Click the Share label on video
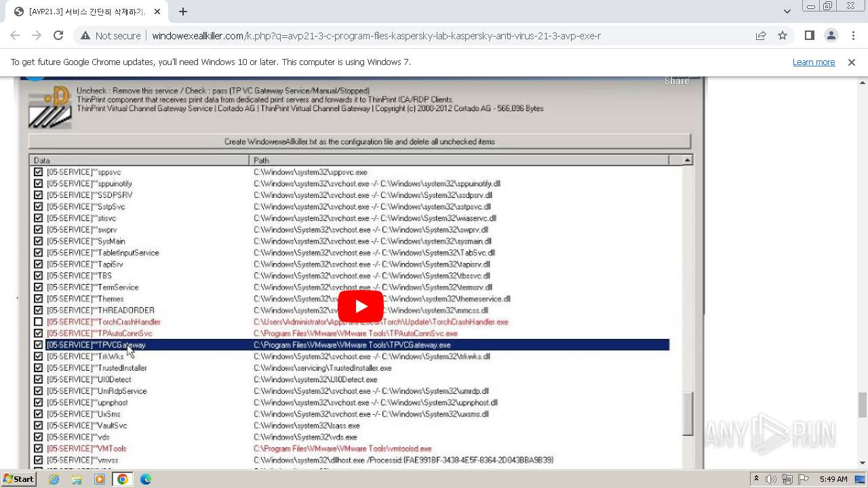 point(676,81)
